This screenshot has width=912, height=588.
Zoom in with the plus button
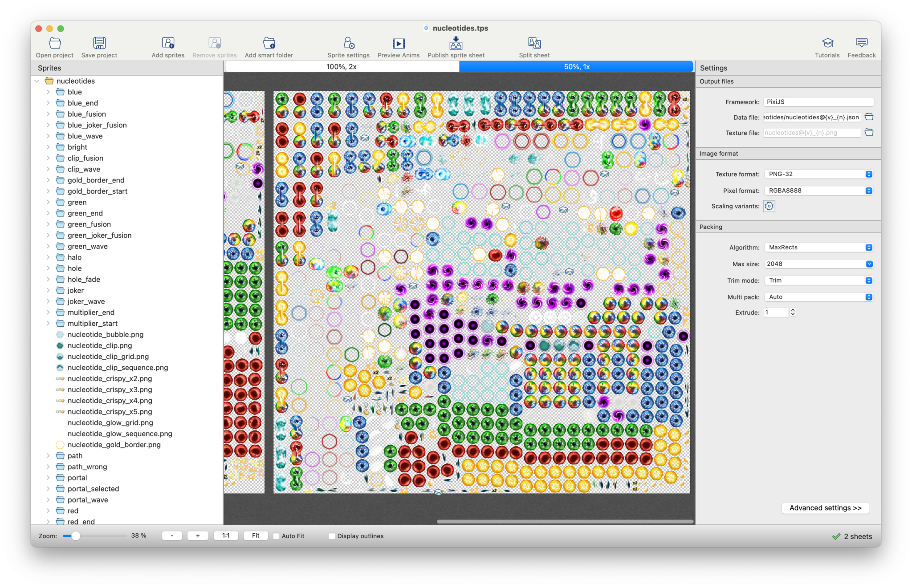click(x=198, y=536)
